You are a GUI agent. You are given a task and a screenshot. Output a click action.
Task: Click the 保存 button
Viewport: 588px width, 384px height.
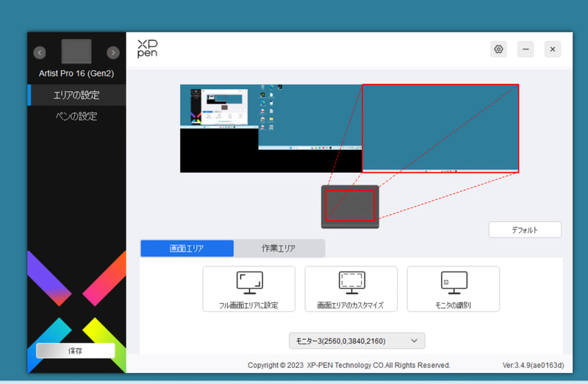(76, 351)
